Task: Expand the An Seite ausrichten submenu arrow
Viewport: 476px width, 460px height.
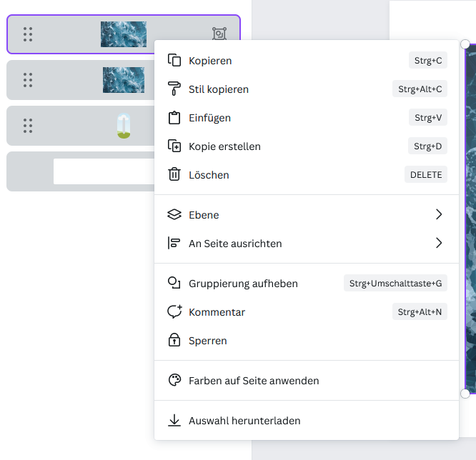Action: pyautogui.click(x=439, y=244)
